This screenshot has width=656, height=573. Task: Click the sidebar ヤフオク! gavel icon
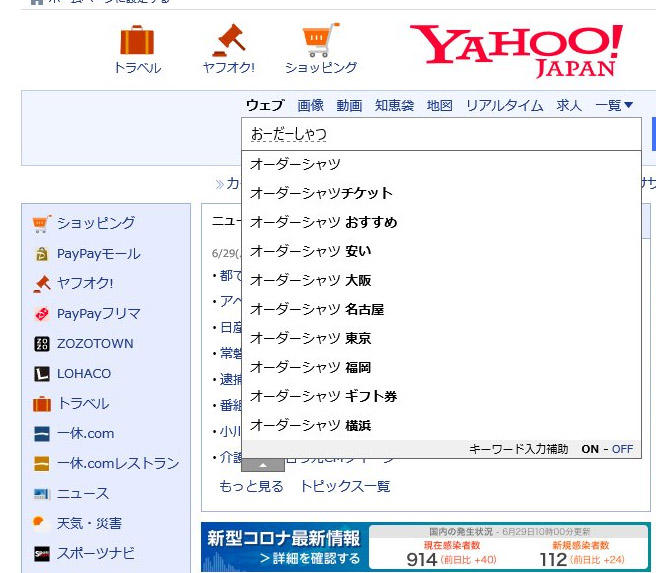[42, 284]
